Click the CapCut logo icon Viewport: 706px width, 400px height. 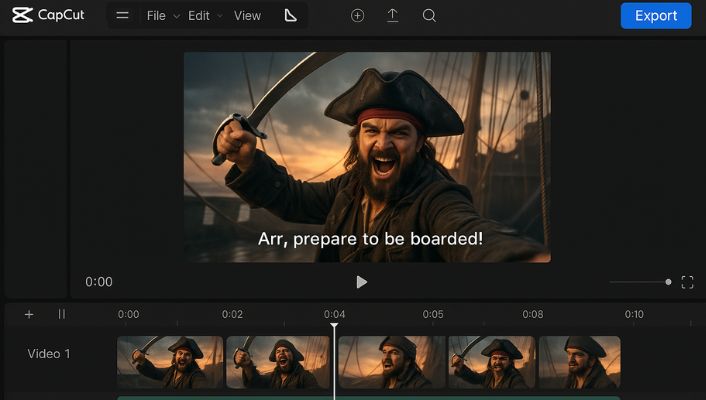pyautogui.click(x=22, y=15)
